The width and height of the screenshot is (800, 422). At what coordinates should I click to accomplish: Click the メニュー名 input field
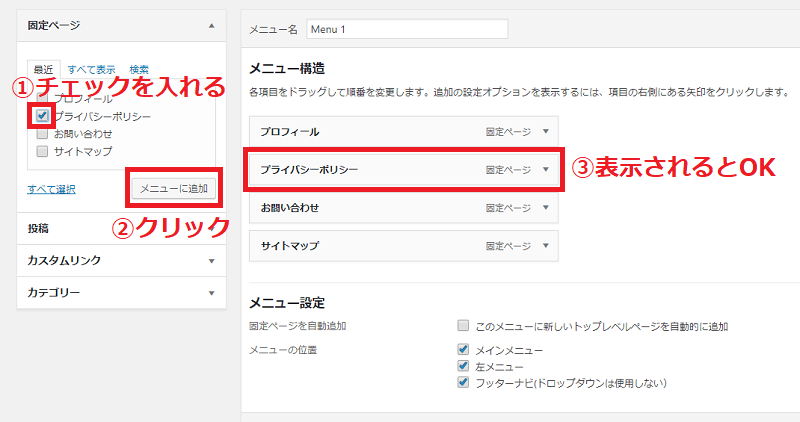coord(407,29)
